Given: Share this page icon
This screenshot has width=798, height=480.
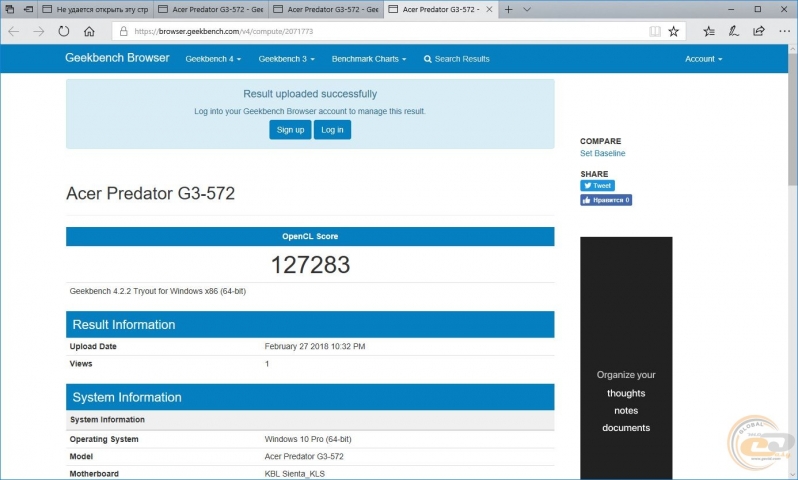Looking at the screenshot, I should 759,32.
